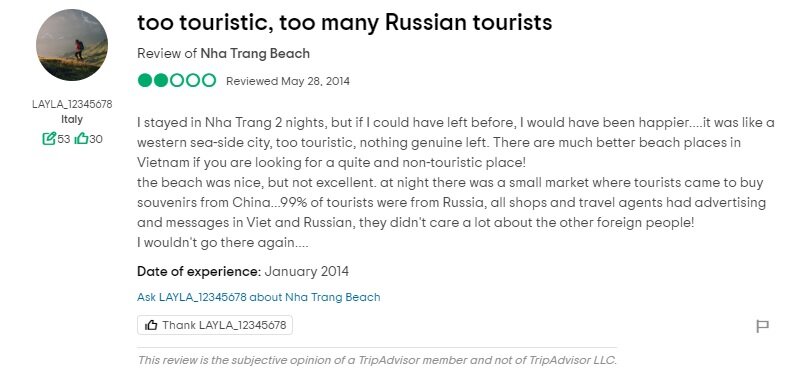Open the reviewer's avatar photo
This screenshot has height=370, width=793.
72,45
